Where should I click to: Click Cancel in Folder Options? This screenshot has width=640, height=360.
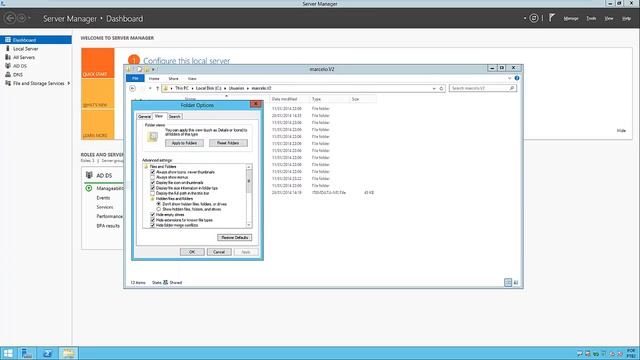point(219,252)
